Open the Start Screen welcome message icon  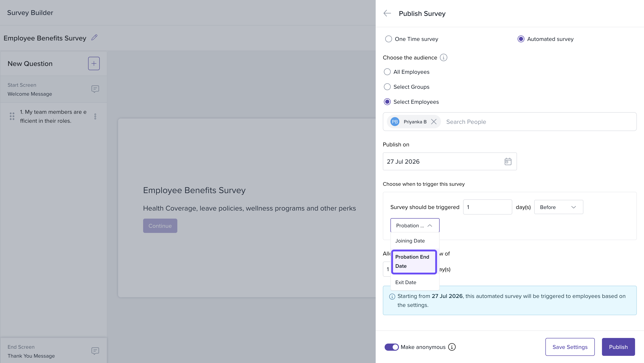[95, 89]
